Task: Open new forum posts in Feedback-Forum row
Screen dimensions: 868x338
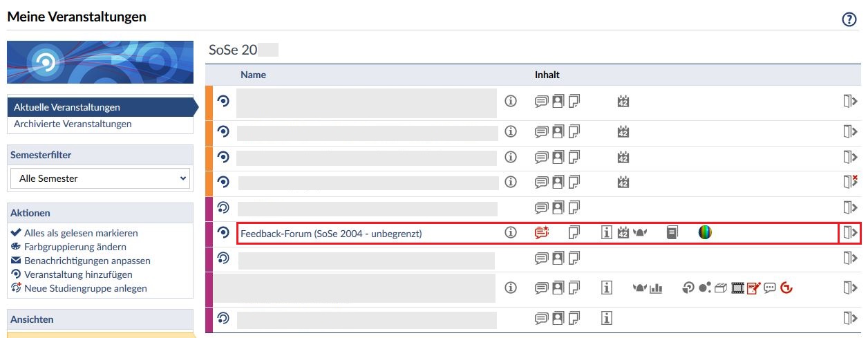Action: (x=541, y=233)
